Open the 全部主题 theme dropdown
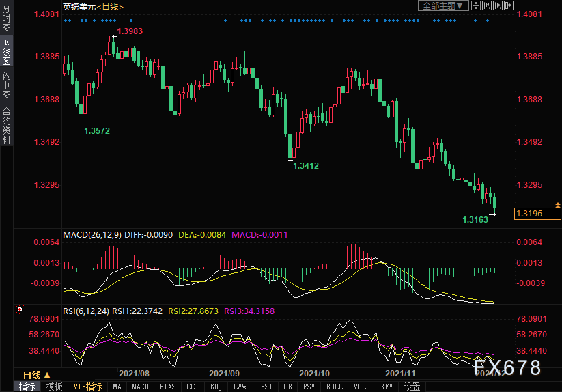This screenshot has height=392, width=562. click(442, 5)
